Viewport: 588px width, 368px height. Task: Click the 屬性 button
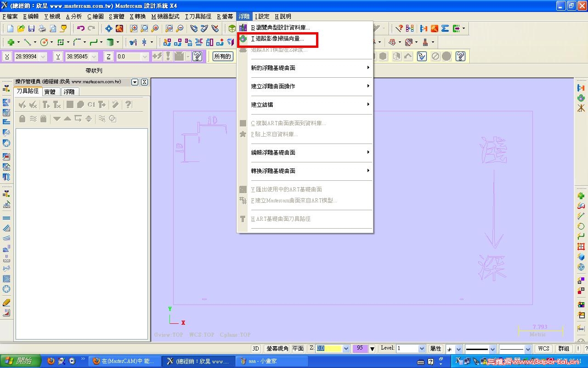click(435, 349)
